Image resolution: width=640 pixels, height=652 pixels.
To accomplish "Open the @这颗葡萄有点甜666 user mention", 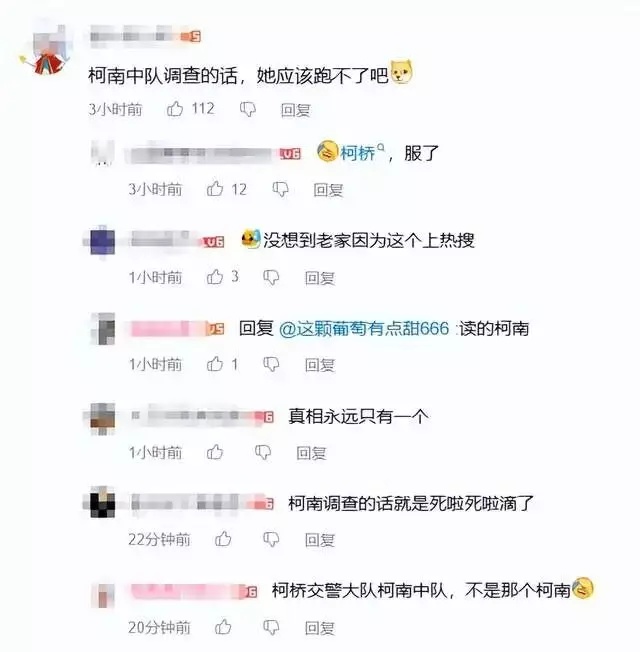I will (365, 328).
